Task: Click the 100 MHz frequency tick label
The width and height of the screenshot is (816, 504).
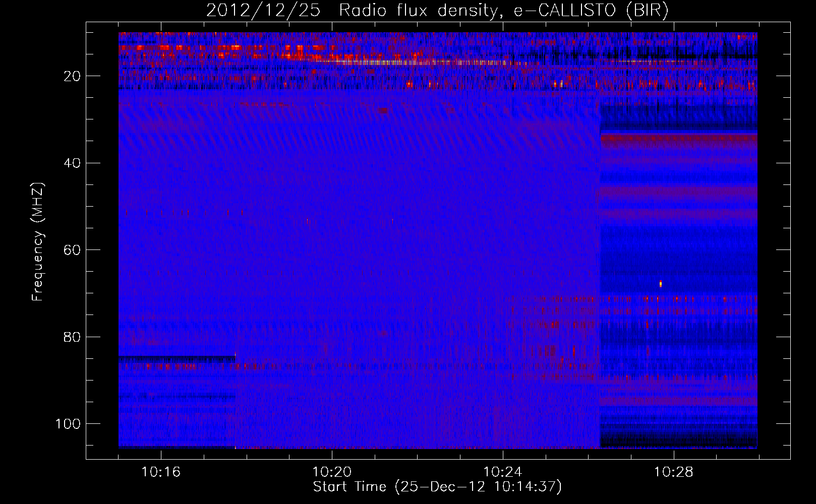Action: (69, 423)
